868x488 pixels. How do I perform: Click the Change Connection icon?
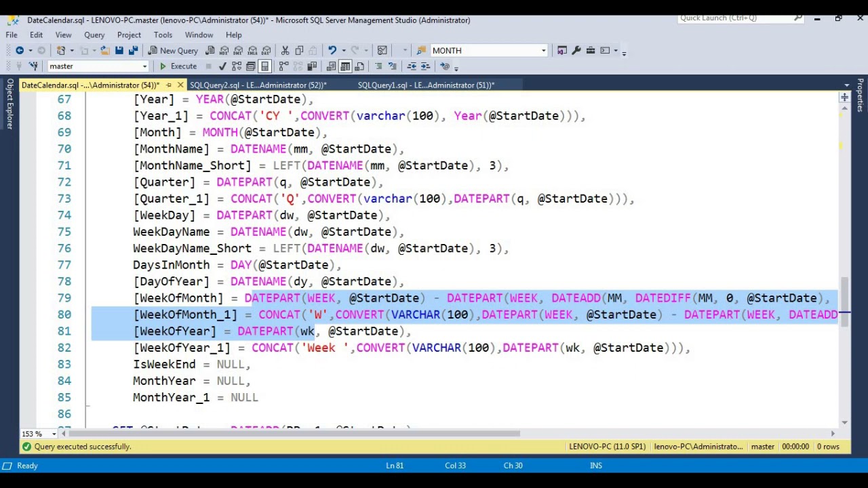click(33, 66)
